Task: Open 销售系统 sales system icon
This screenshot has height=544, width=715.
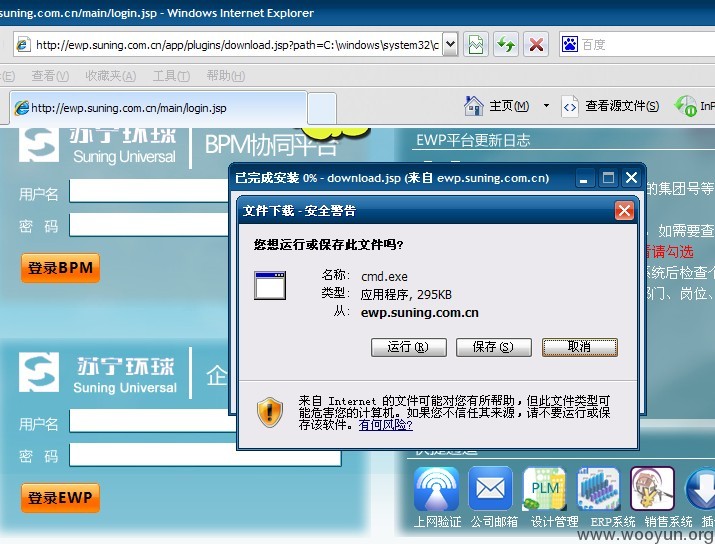Action: [x=652, y=489]
